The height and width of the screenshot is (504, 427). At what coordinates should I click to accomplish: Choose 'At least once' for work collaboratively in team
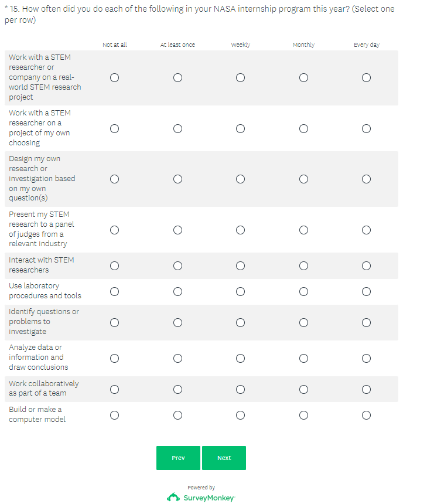[x=177, y=389]
